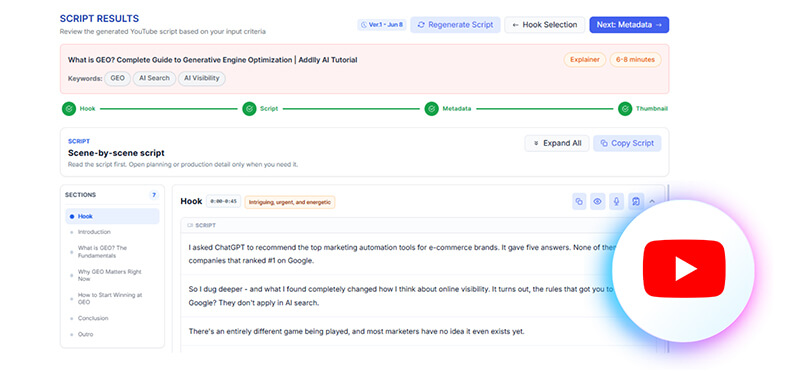
Task: Click the paragraph starting I asked ChatGPT
Action: (x=401, y=254)
